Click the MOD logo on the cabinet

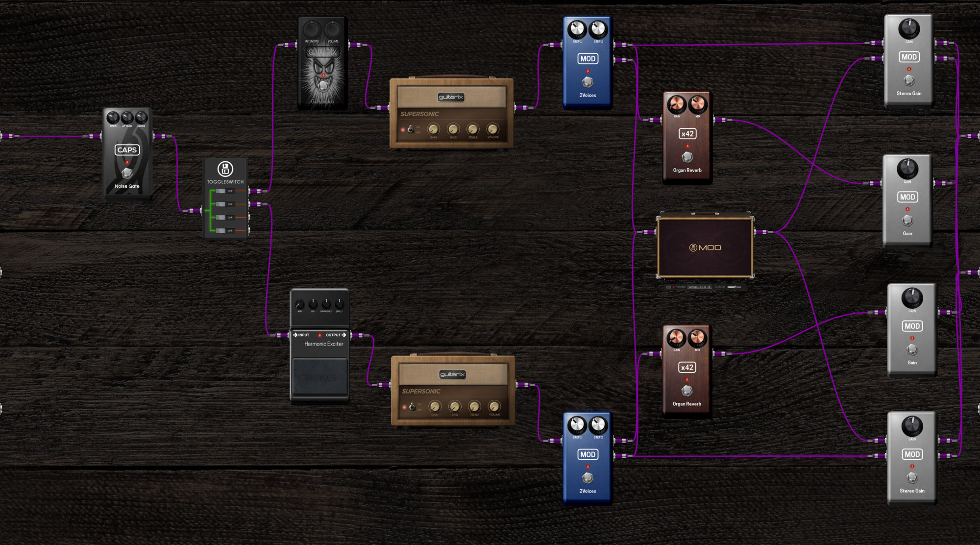tap(705, 248)
